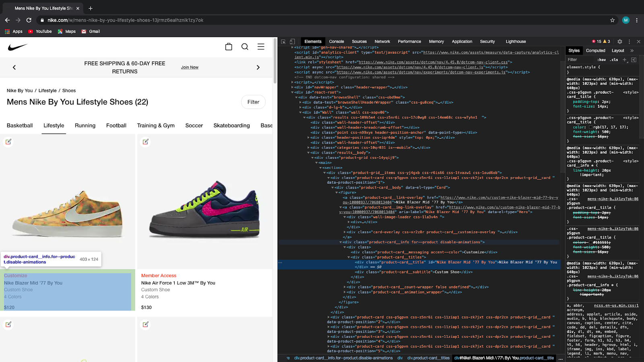The image size is (644, 362).
Task: Click the #111111 color swatch
Action: coord(590,243)
